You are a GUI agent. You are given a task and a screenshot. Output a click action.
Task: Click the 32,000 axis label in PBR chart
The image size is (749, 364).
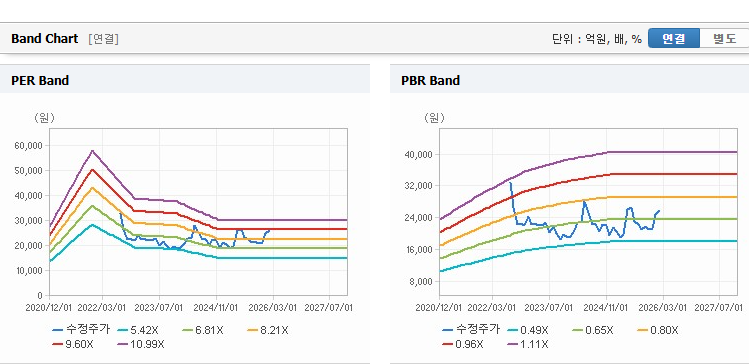click(x=419, y=185)
